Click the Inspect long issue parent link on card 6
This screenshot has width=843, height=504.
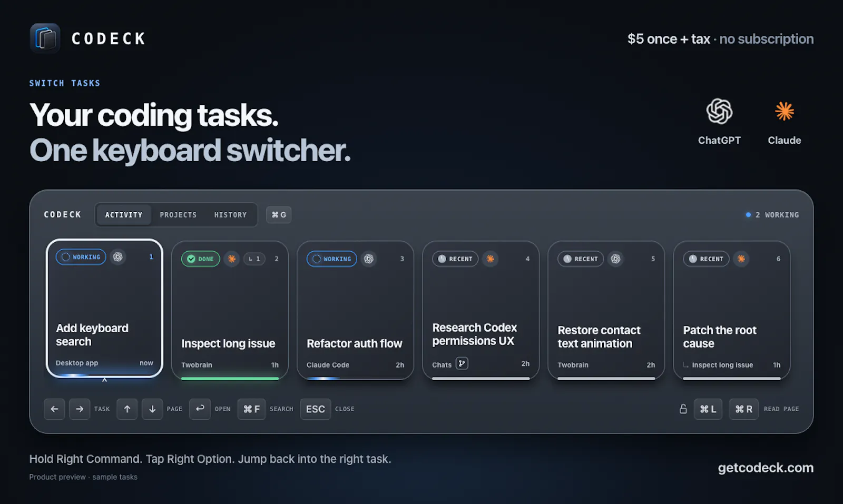coord(718,365)
